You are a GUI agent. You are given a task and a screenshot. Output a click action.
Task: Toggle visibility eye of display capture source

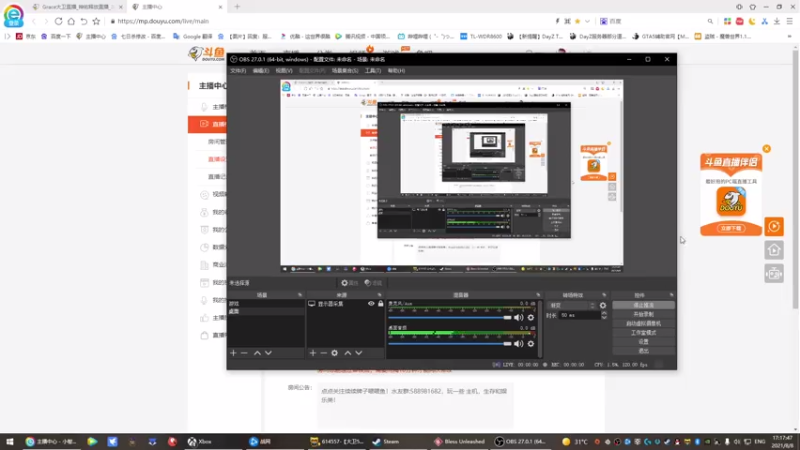tap(371, 304)
